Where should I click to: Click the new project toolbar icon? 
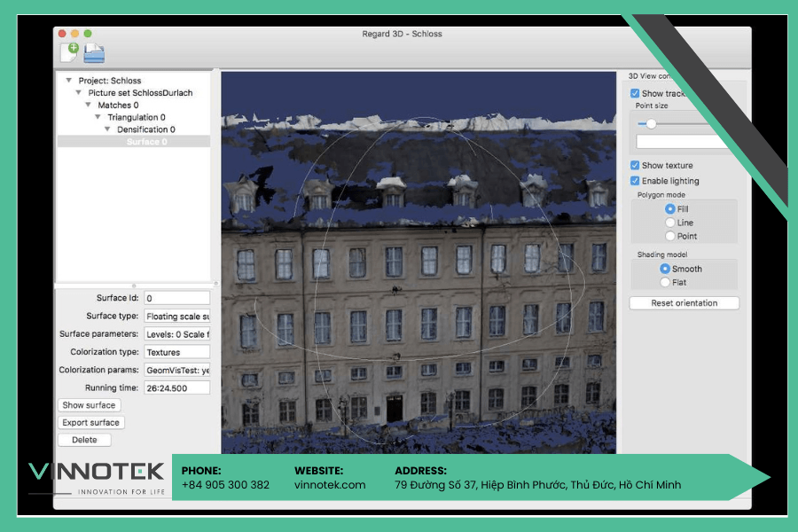69,52
